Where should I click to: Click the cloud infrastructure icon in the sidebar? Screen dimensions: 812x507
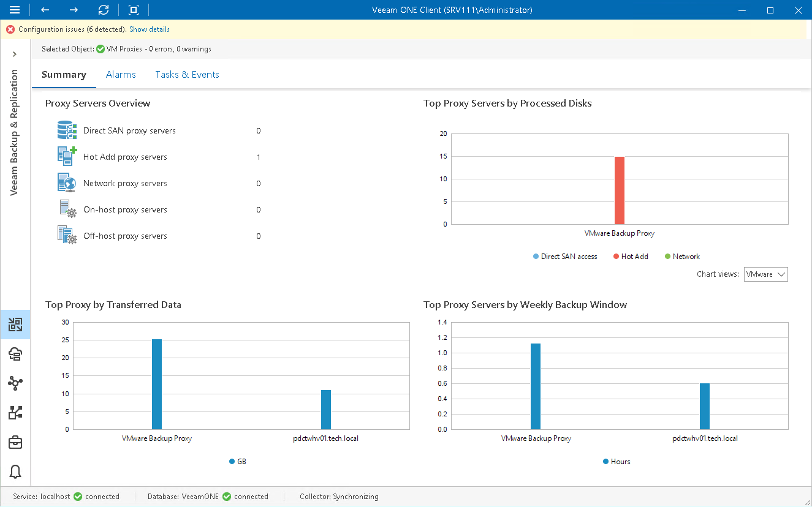tap(15, 354)
